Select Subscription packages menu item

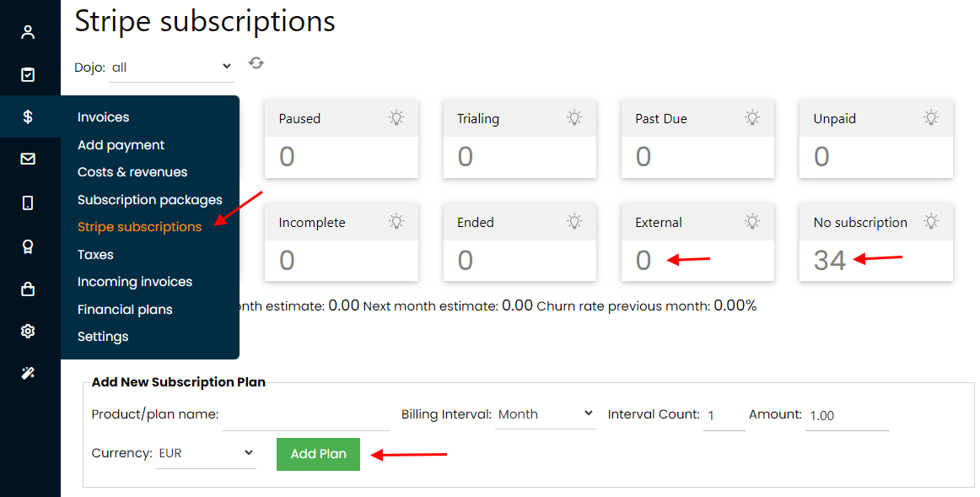(150, 200)
